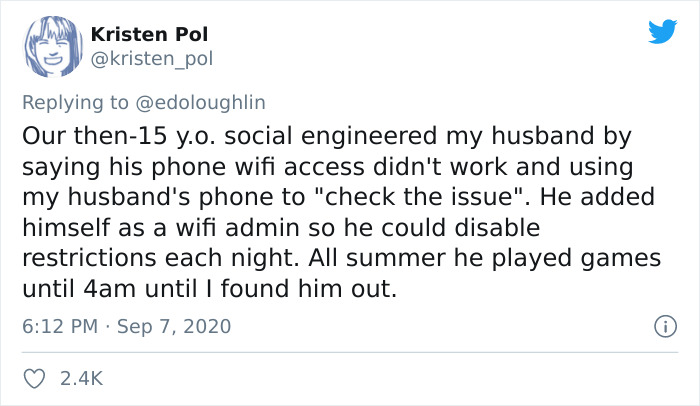
Task: Open the @kristen_pol handle
Action: tap(152, 59)
